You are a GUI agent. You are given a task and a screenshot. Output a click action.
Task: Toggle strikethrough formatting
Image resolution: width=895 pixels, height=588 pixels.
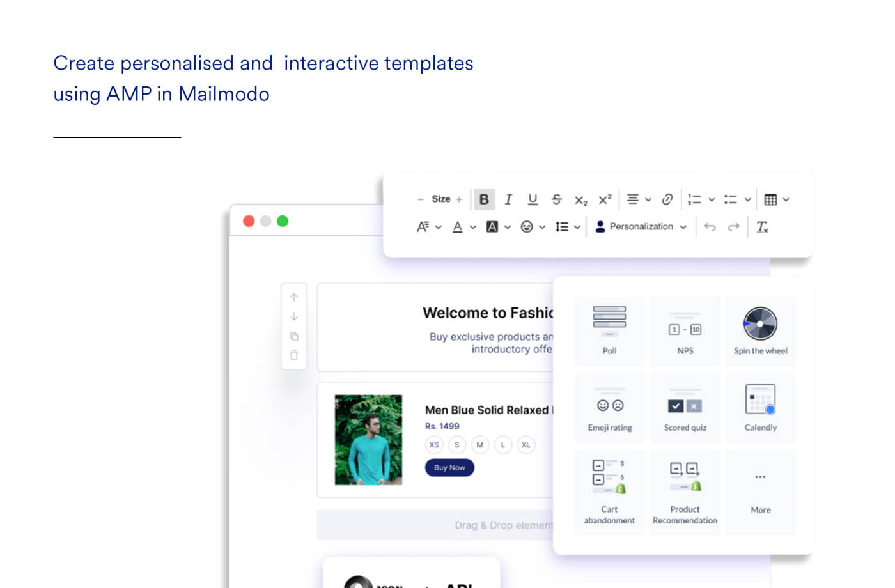point(557,199)
